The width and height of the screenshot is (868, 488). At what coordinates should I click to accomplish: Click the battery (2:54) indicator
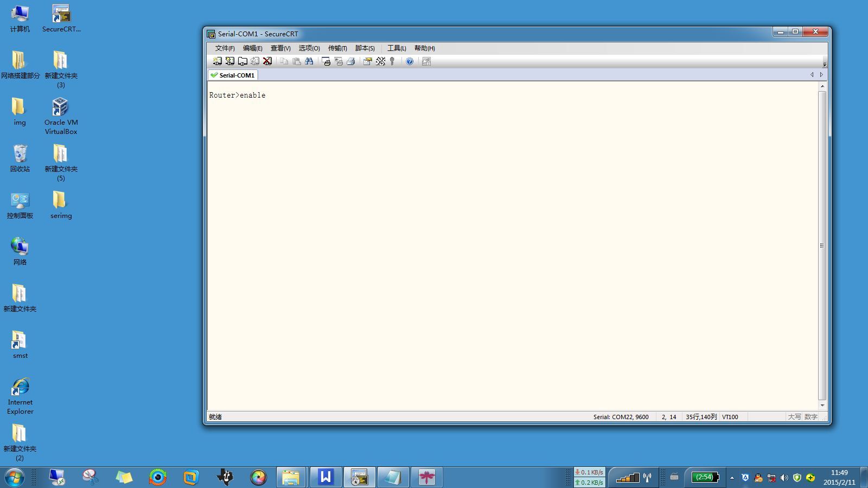pyautogui.click(x=705, y=477)
